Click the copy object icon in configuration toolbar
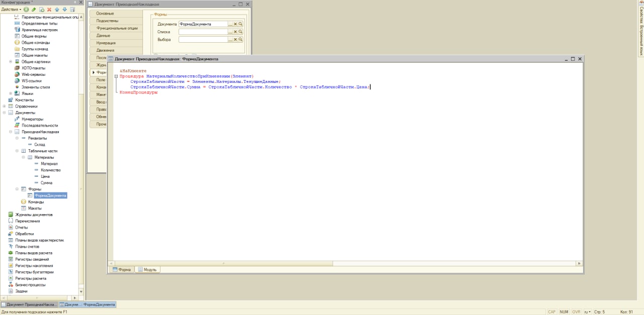This screenshot has height=315, width=644. coord(42,10)
